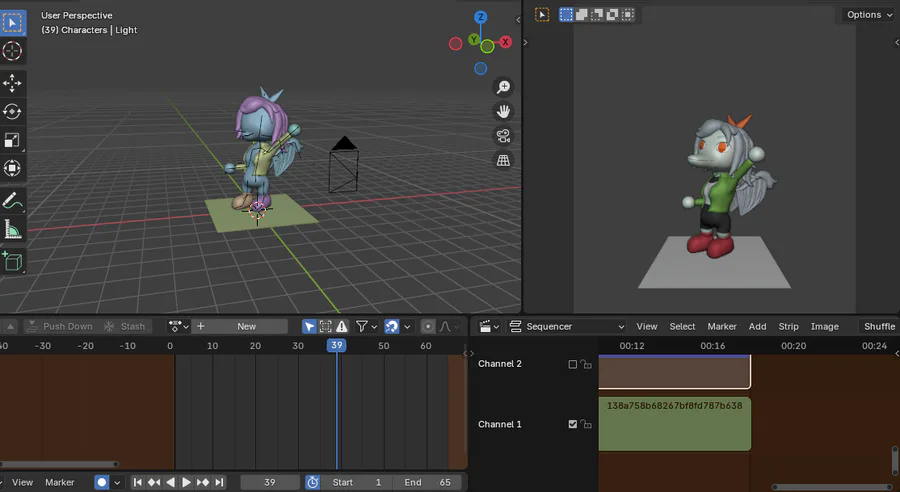Pick the Scale tool
This screenshot has width=900, height=492.
coord(12,140)
